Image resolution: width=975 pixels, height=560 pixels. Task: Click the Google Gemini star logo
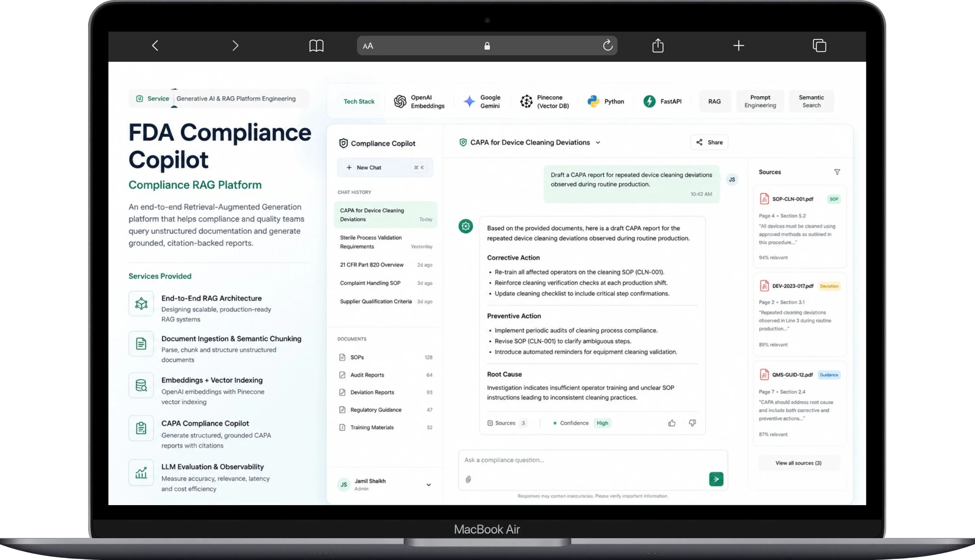tap(469, 101)
